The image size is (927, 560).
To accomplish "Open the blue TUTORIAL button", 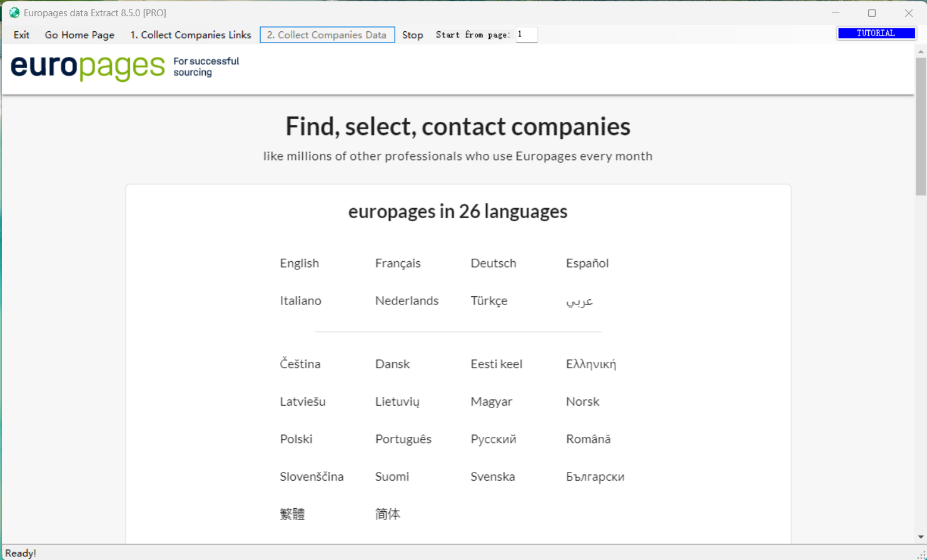I will [876, 34].
